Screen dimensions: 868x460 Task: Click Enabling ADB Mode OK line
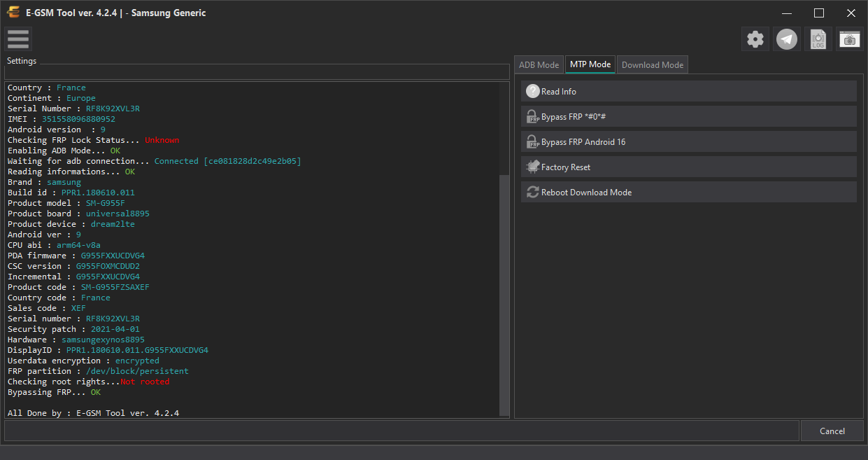(x=64, y=151)
